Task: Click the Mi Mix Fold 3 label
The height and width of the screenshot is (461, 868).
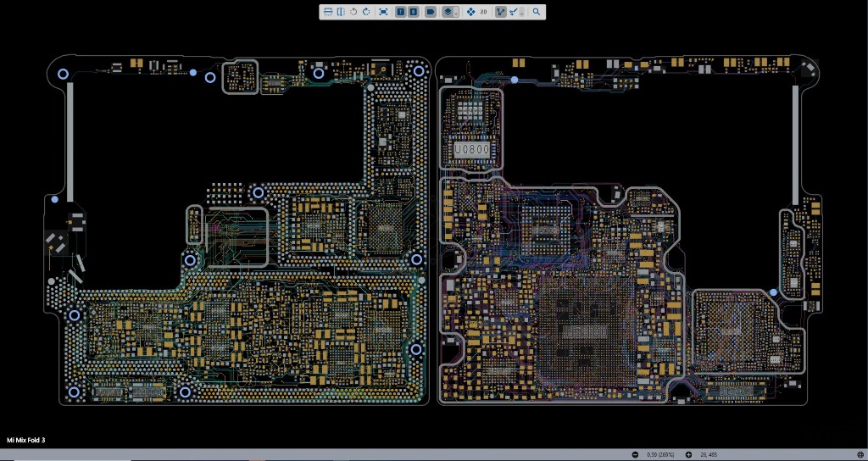Action: pyautogui.click(x=25, y=440)
